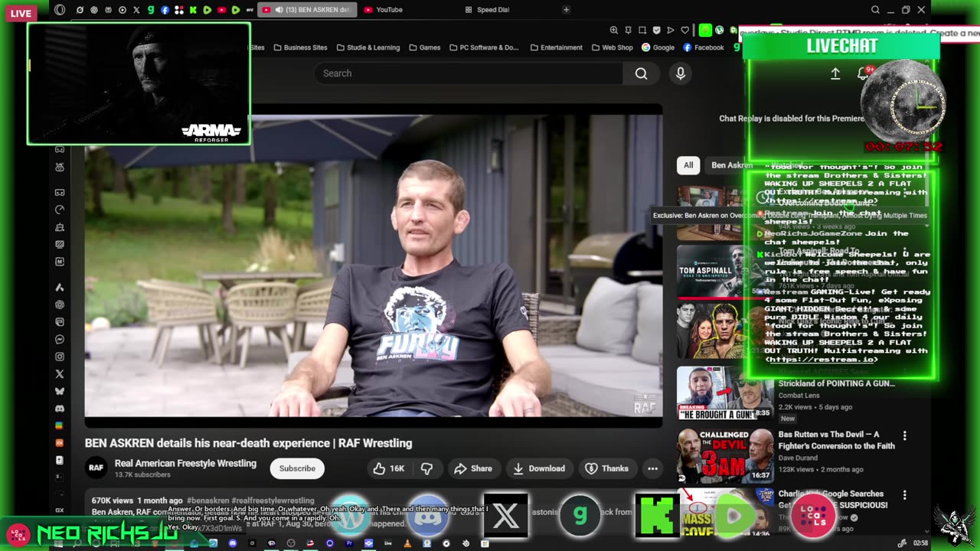Search open tabs with magnifier icon
The image size is (980, 551).
pyautogui.click(x=875, y=10)
